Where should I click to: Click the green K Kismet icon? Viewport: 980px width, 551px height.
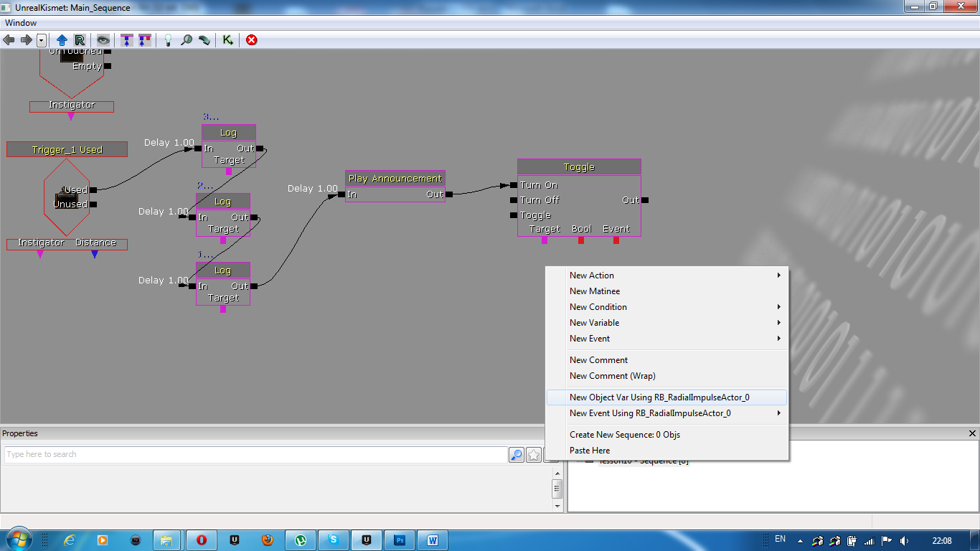tap(227, 40)
